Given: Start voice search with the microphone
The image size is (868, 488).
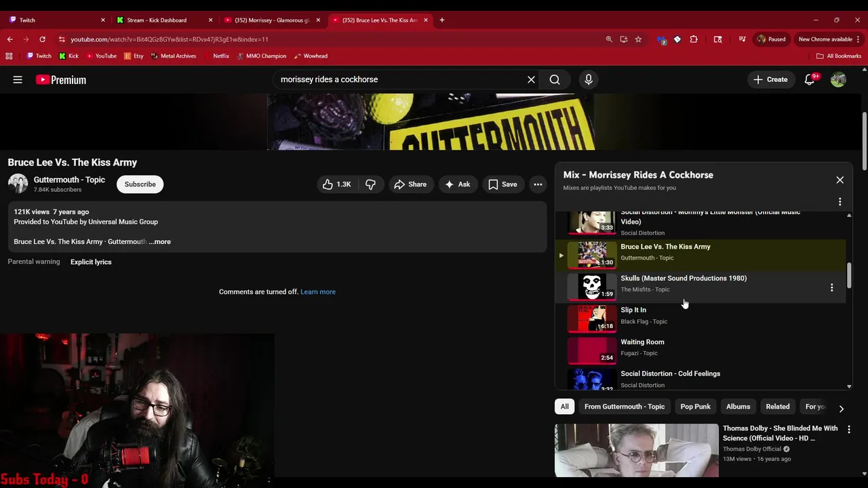Looking at the screenshot, I should click(588, 79).
